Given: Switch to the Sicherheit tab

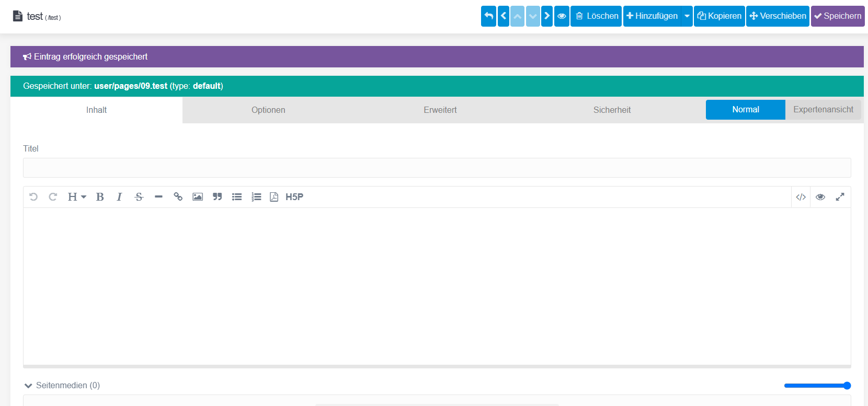Looking at the screenshot, I should click(x=612, y=110).
